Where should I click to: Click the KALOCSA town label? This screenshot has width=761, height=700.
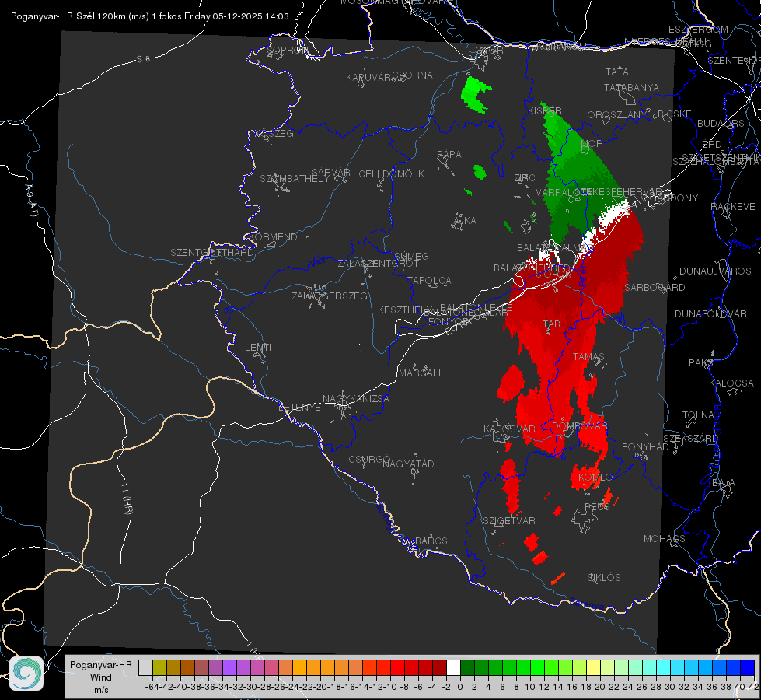(731, 383)
